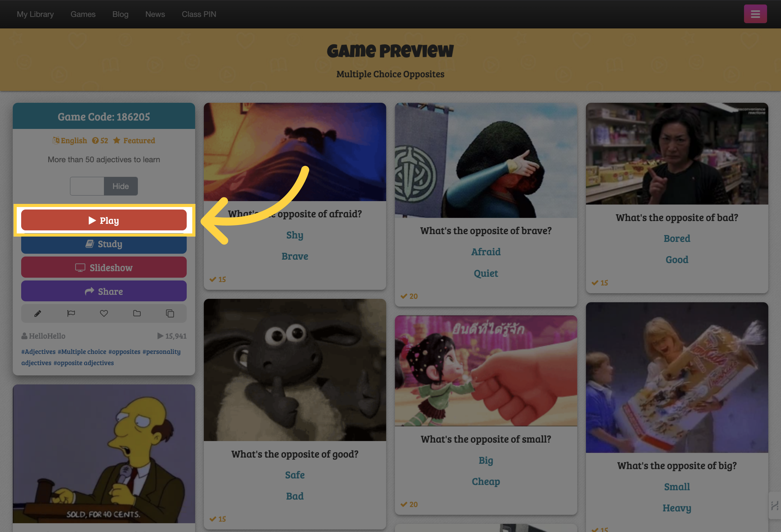
Task: Click the side panel handle at right edge
Action: pos(774,505)
